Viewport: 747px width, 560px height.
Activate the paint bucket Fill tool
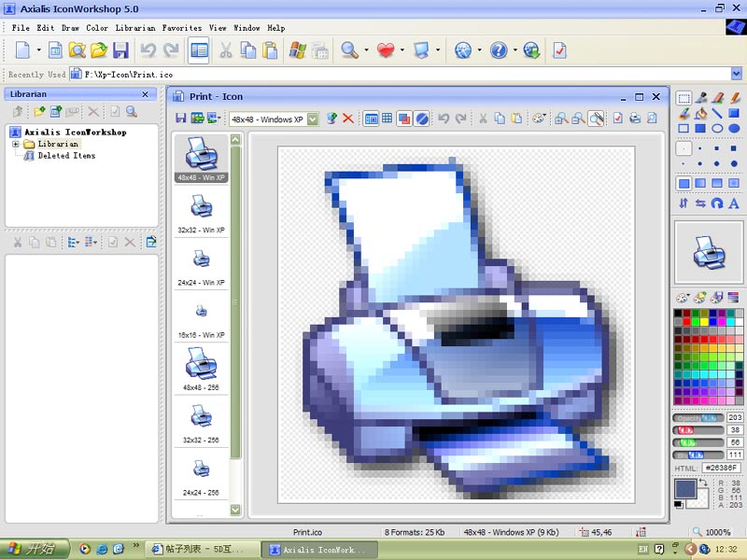coord(701,113)
